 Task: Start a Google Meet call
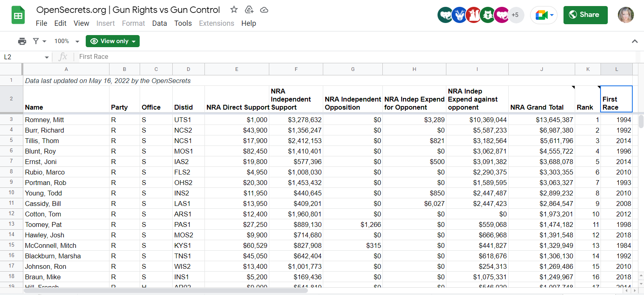pos(541,15)
